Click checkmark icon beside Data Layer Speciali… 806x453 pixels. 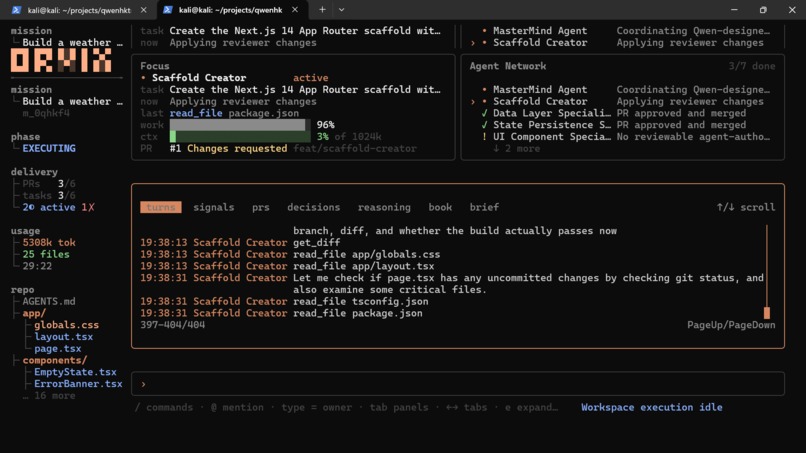(484, 113)
